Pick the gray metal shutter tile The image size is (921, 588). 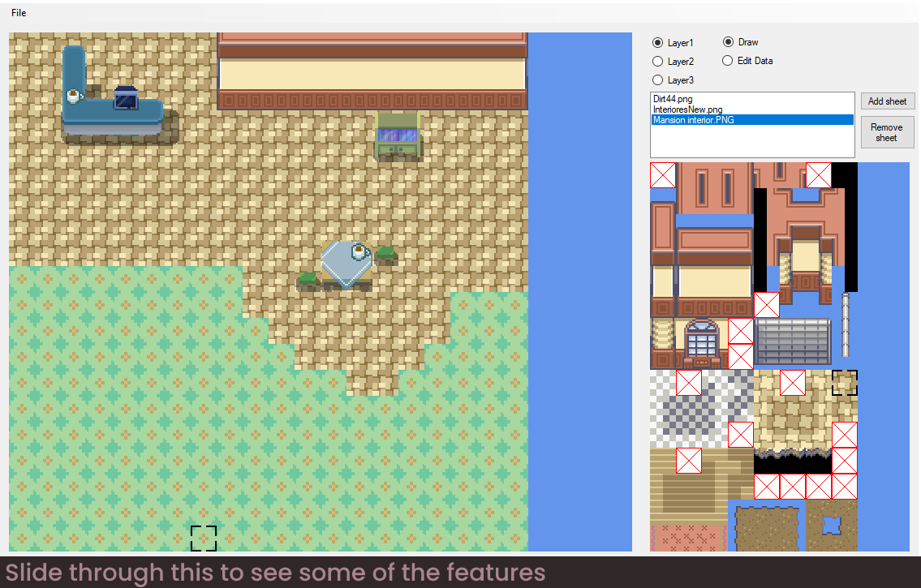793,341
